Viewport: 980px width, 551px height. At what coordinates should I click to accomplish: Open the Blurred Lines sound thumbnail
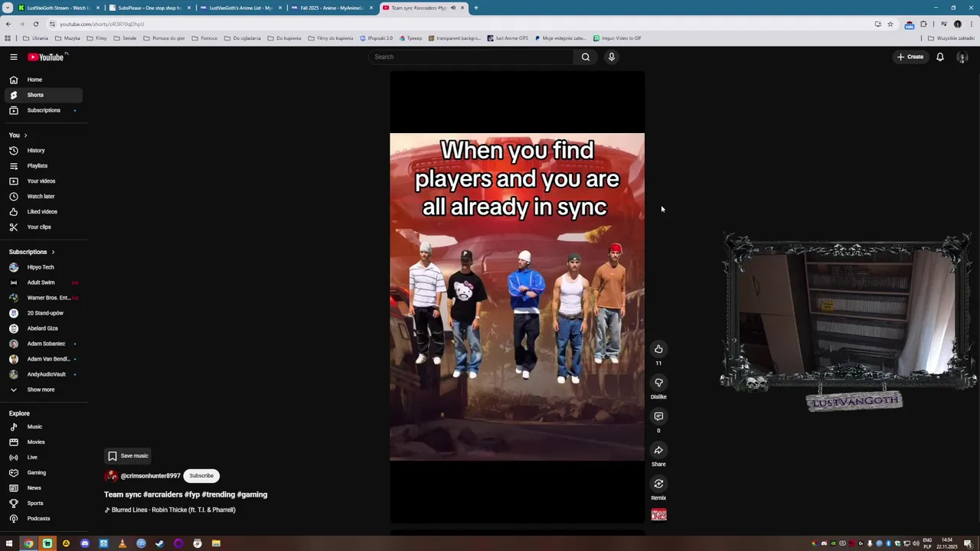658,515
